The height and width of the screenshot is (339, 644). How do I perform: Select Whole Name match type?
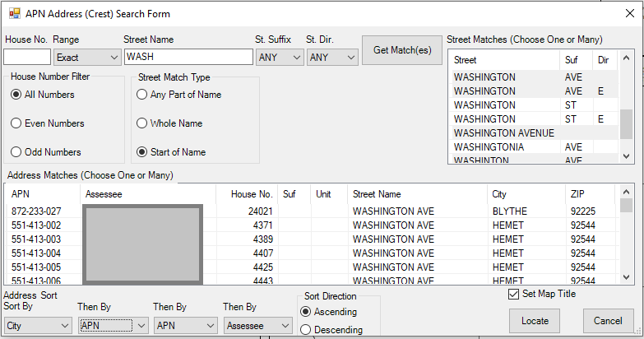pyautogui.click(x=142, y=123)
